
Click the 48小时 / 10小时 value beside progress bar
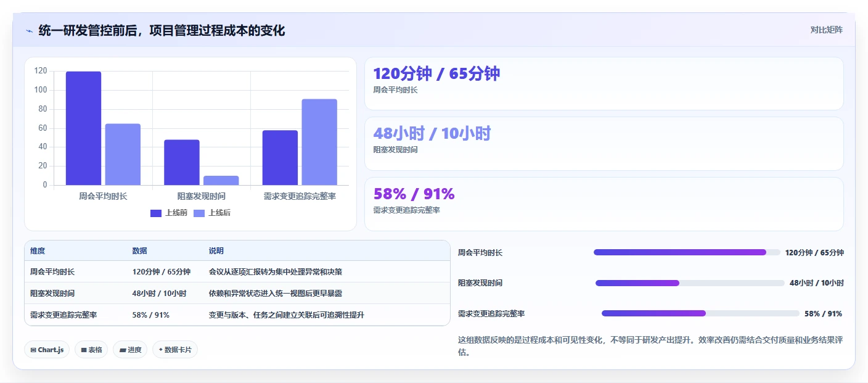[x=817, y=282]
